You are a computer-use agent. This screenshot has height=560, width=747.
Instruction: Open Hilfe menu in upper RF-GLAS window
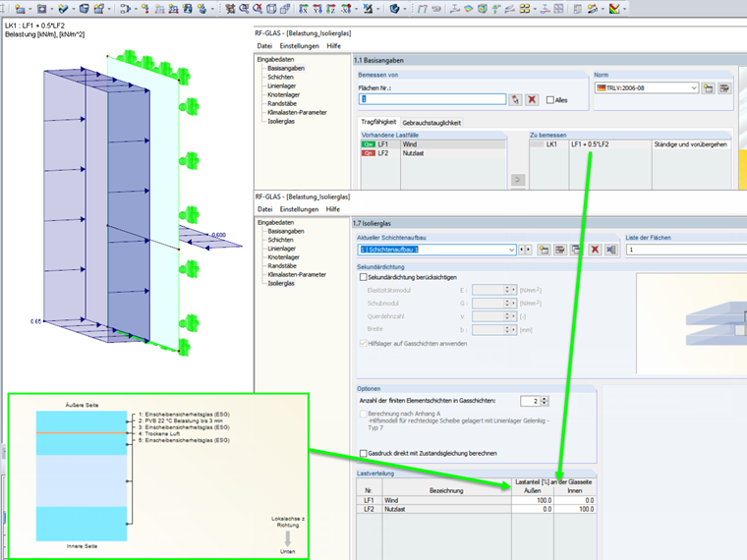[333, 46]
